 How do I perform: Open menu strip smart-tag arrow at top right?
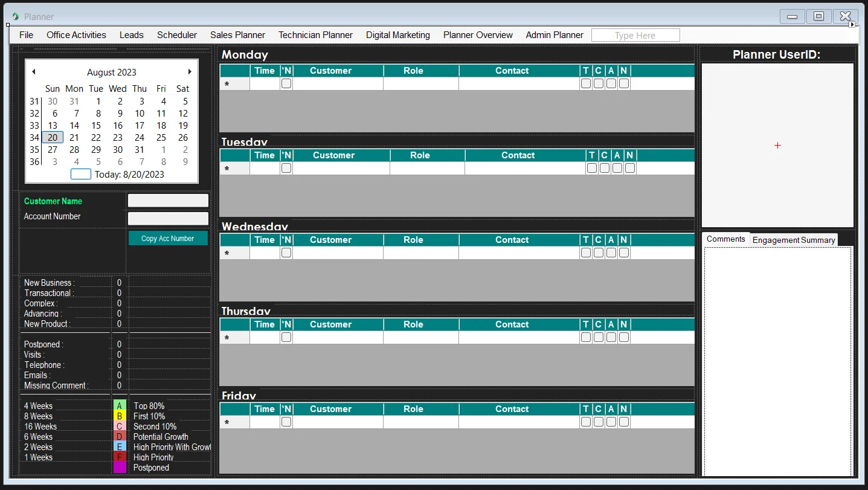[x=852, y=25]
